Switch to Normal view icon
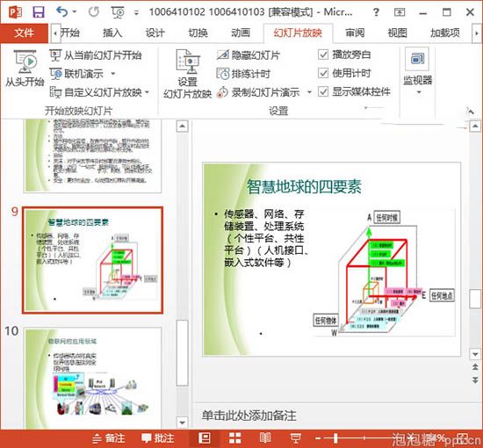Image resolution: width=483 pixels, height=448 pixels. [x=205, y=438]
